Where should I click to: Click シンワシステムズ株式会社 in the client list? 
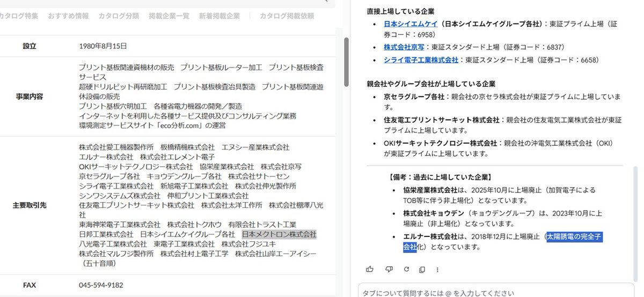coord(119,196)
